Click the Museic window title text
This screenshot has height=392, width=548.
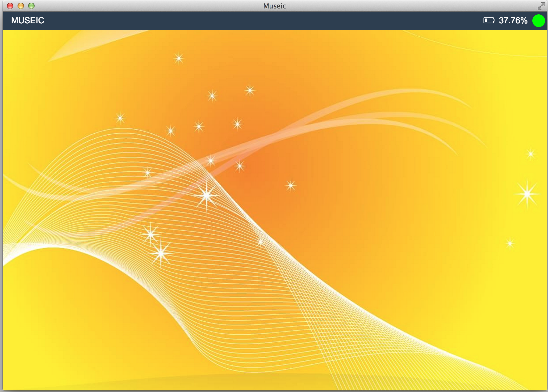(x=274, y=6)
